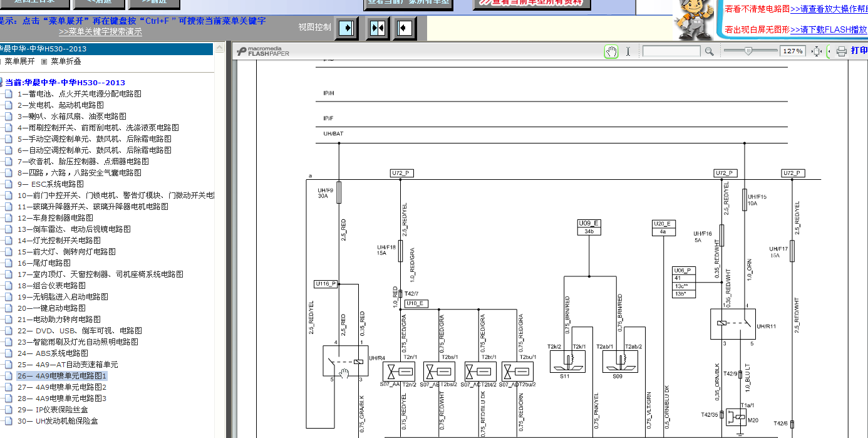
Task: Open 11—玻璃升降器开关 diagram
Action: [x=93, y=207]
